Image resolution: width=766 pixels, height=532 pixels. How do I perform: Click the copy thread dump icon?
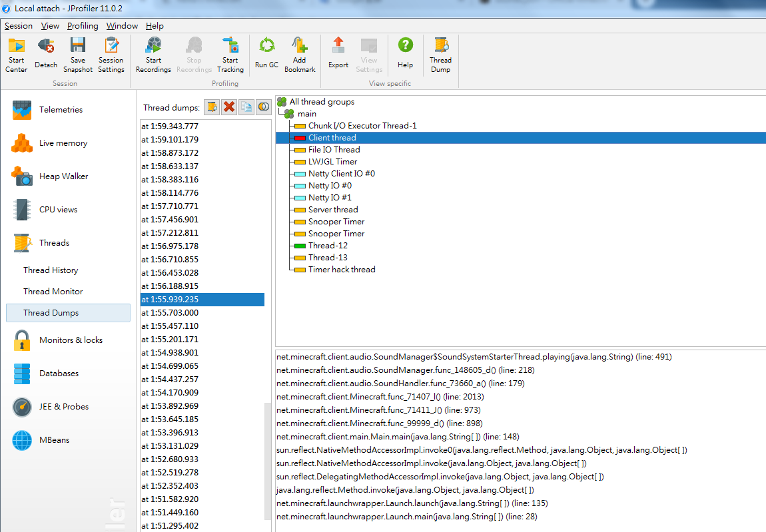coord(246,107)
